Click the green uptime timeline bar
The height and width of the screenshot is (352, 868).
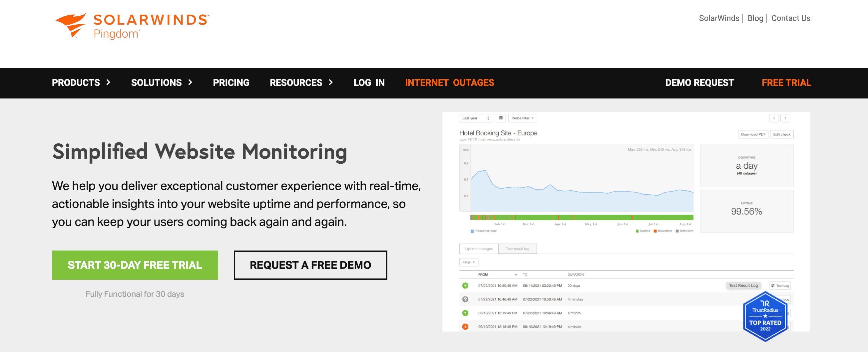point(600,218)
